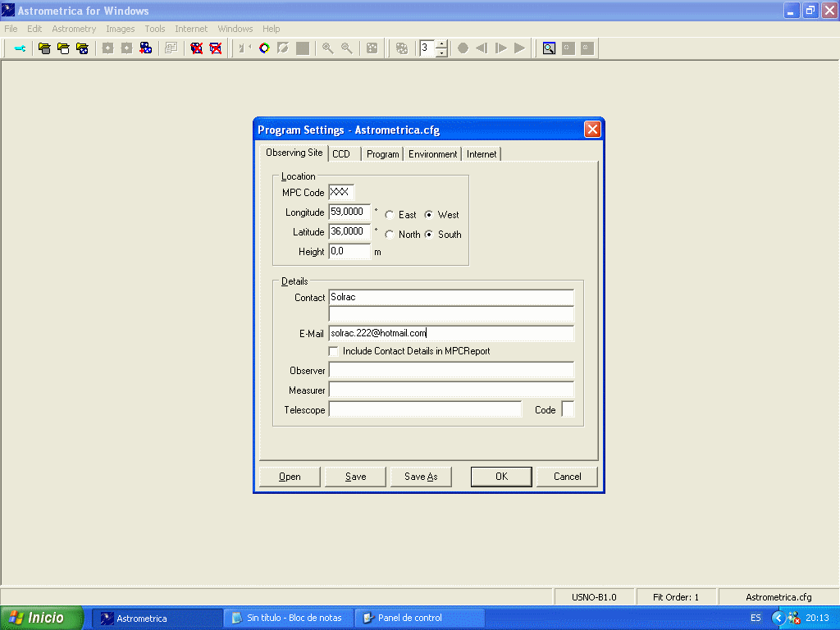
Task: Click the Open button in the dialog
Action: (x=290, y=477)
